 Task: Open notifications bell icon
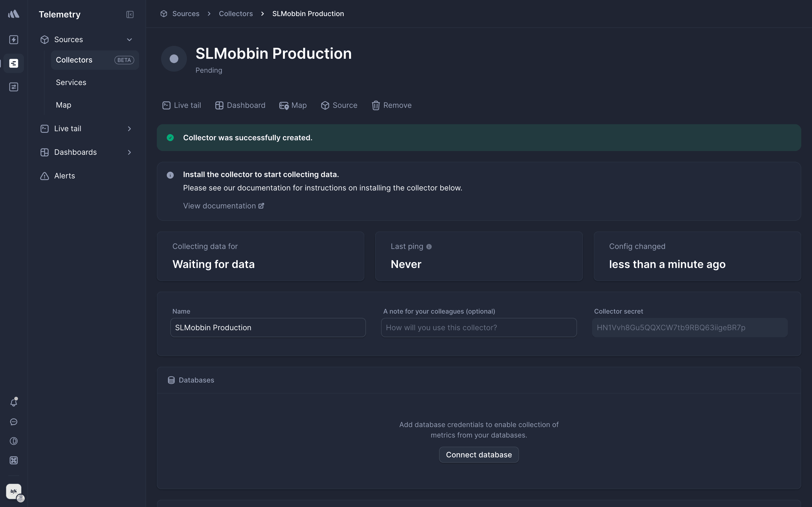point(14,402)
